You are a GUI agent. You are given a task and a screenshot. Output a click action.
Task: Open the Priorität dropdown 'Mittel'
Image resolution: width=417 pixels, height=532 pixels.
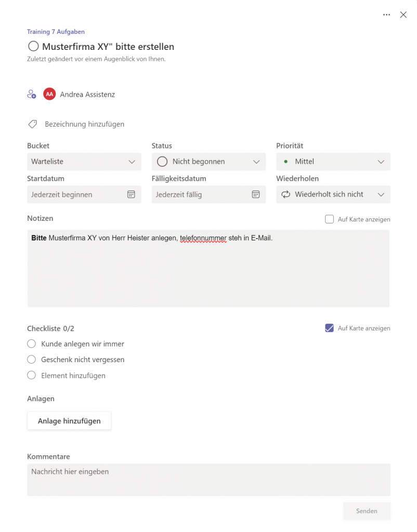tap(333, 162)
